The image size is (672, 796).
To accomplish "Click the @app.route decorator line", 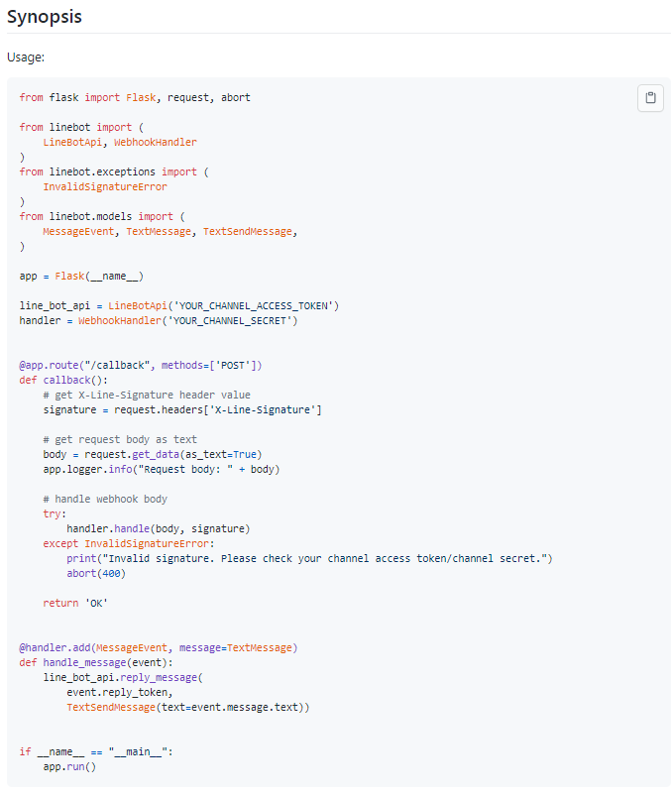I will (x=141, y=366).
